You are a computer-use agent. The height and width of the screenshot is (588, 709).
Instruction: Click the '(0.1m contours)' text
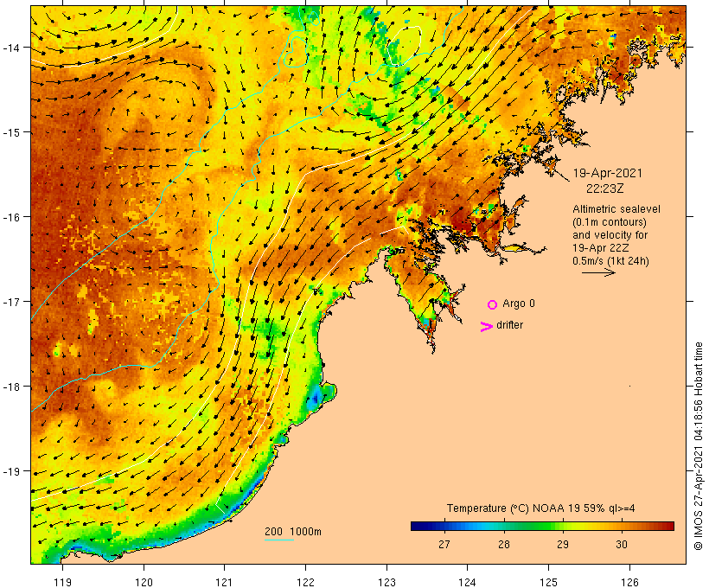(610, 222)
